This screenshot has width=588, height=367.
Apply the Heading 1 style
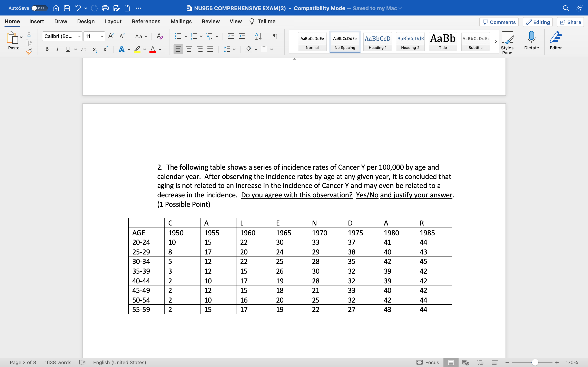[377, 42]
